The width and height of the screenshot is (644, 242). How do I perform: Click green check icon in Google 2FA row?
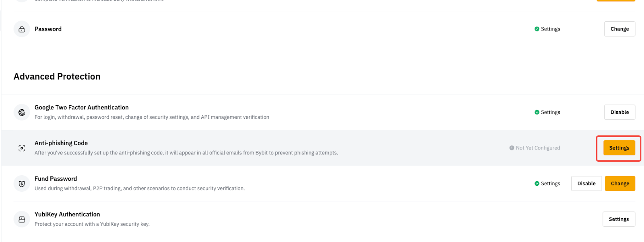[x=537, y=112]
